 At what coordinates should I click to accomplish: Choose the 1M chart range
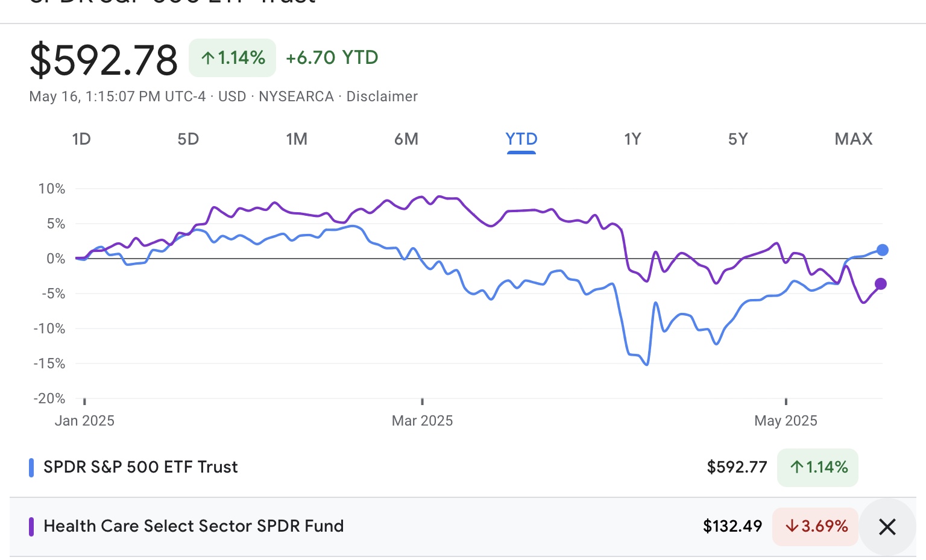click(297, 139)
